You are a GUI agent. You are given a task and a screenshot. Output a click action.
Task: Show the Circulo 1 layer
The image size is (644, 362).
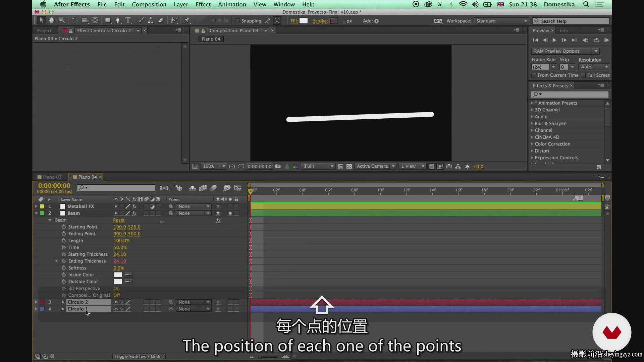pyautogui.click(x=218, y=309)
